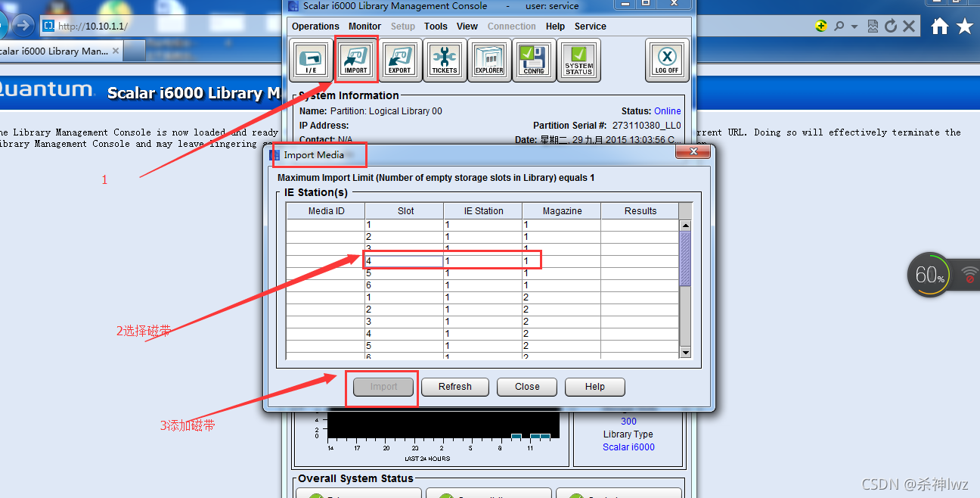The width and height of the screenshot is (980, 498).
Task: Open the TICKETS toolbar icon
Action: point(444,60)
